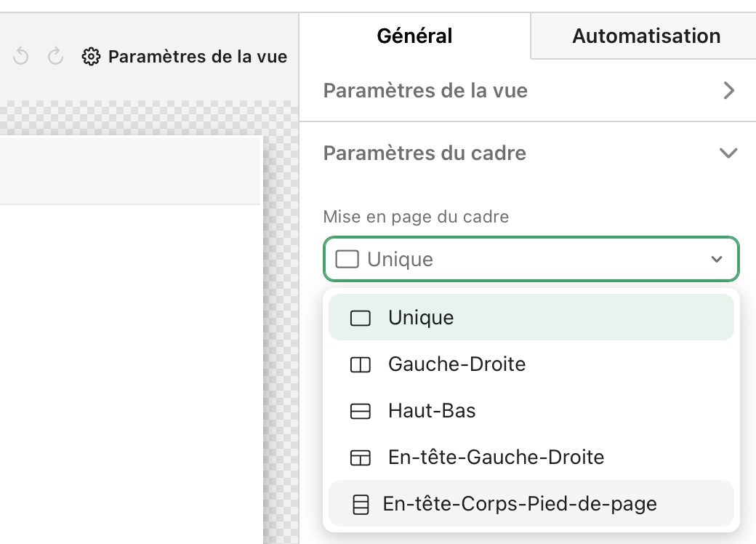The height and width of the screenshot is (544, 756).
Task: Select Gauche-Droite from the layout list
Action: tap(457, 364)
